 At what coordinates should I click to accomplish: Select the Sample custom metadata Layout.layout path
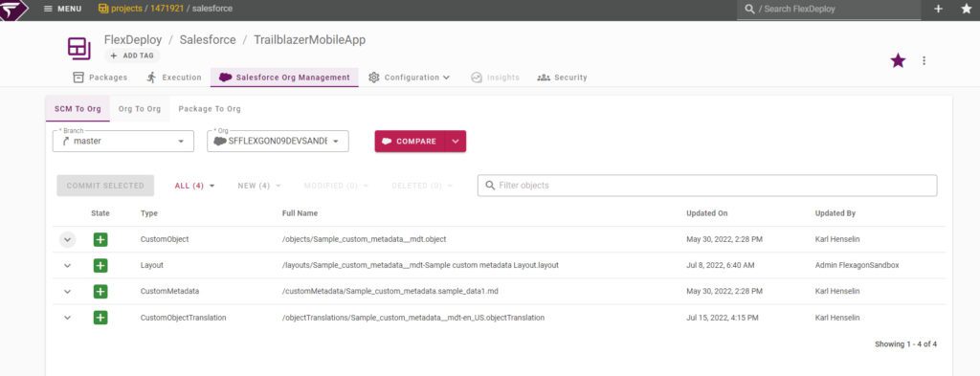click(x=420, y=265)
